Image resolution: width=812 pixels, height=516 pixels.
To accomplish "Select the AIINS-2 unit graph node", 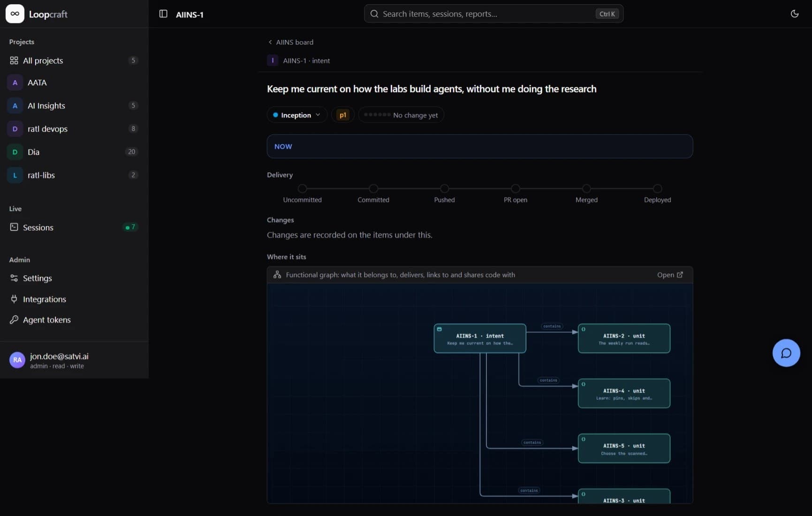I will click(x=624, y=338).
